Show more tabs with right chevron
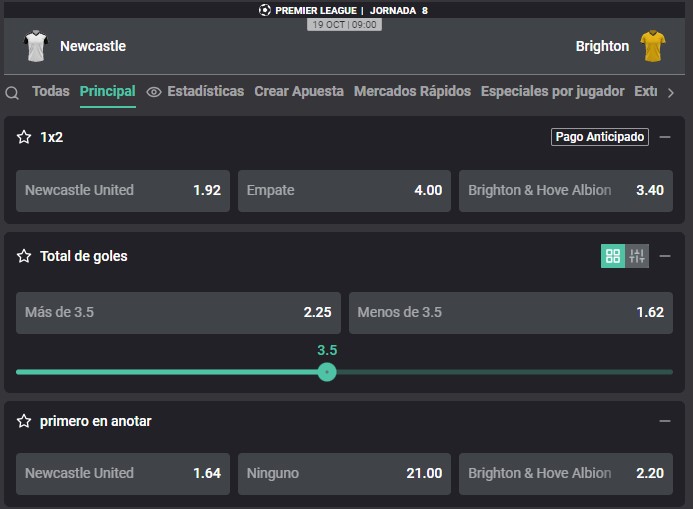Viewport: 693px width, 509px height. pos(671,93)
